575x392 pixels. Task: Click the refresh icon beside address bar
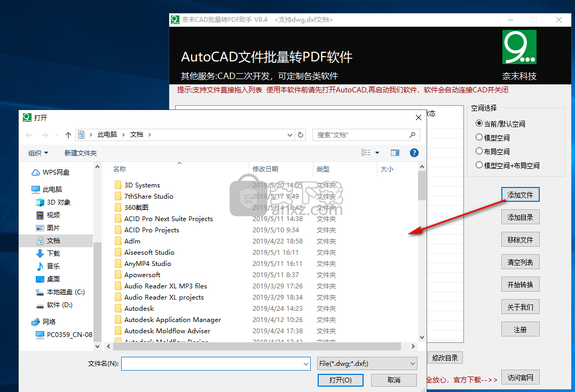coord(301,135)
